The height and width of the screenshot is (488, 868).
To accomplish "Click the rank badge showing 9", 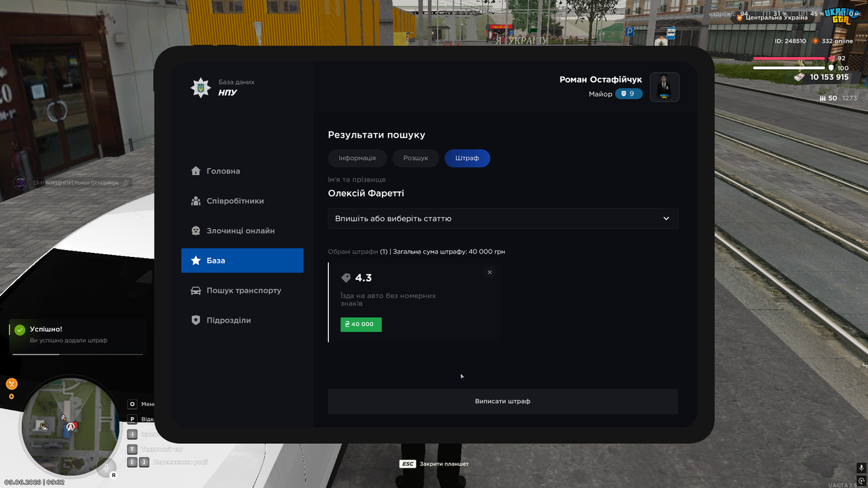I will point(629,94).
